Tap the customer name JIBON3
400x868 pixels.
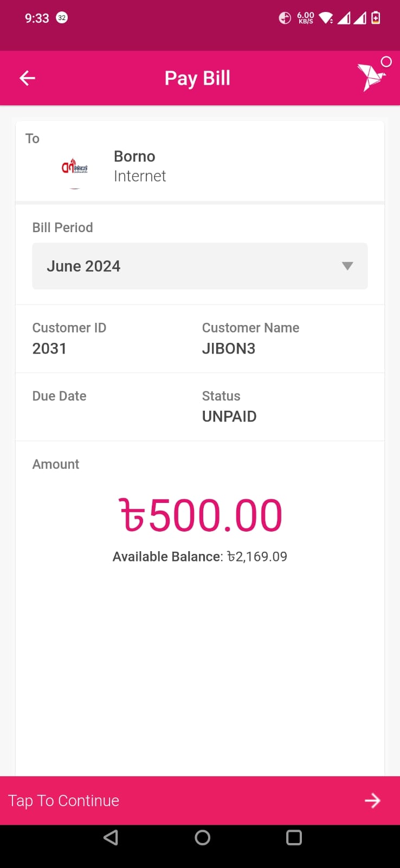click(229, 348)
